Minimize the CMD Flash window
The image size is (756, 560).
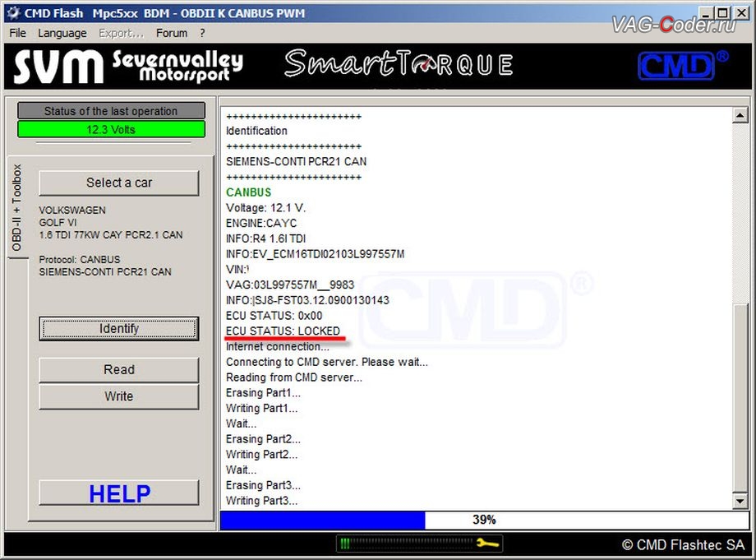pyautogui.click(x=706, y=13)
